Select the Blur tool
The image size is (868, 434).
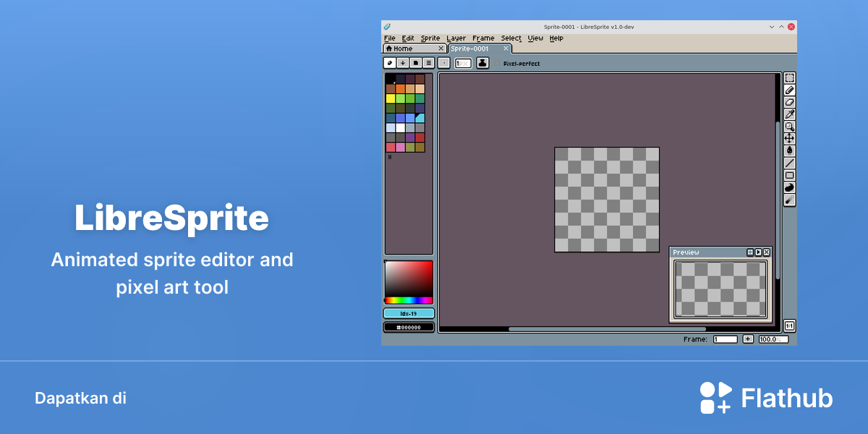pos(790,200)
